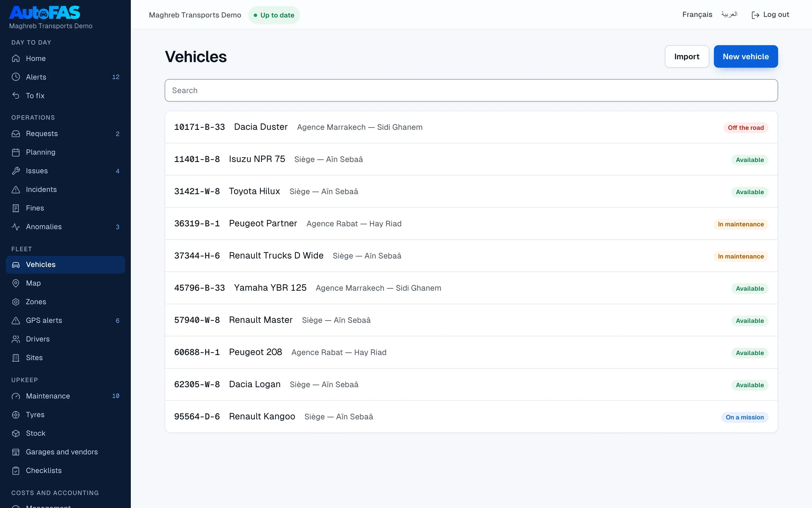The width and height of the screenshot is (812, 508).
Task: Click the Stock box icon
Action: click(x=16, y=433)
